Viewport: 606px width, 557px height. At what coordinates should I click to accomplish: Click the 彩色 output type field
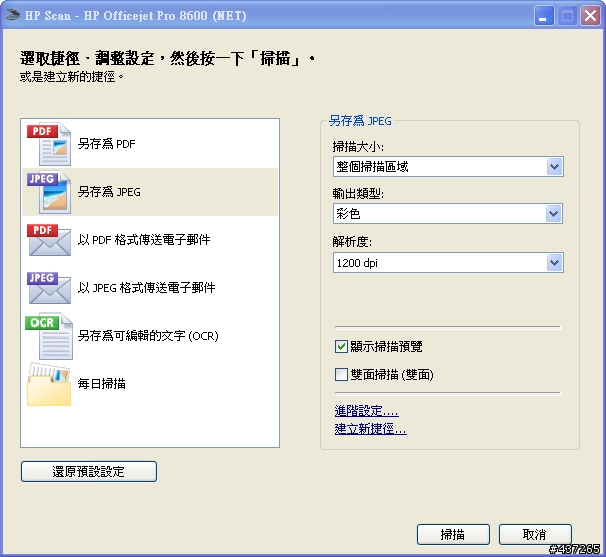pos(448,214)
